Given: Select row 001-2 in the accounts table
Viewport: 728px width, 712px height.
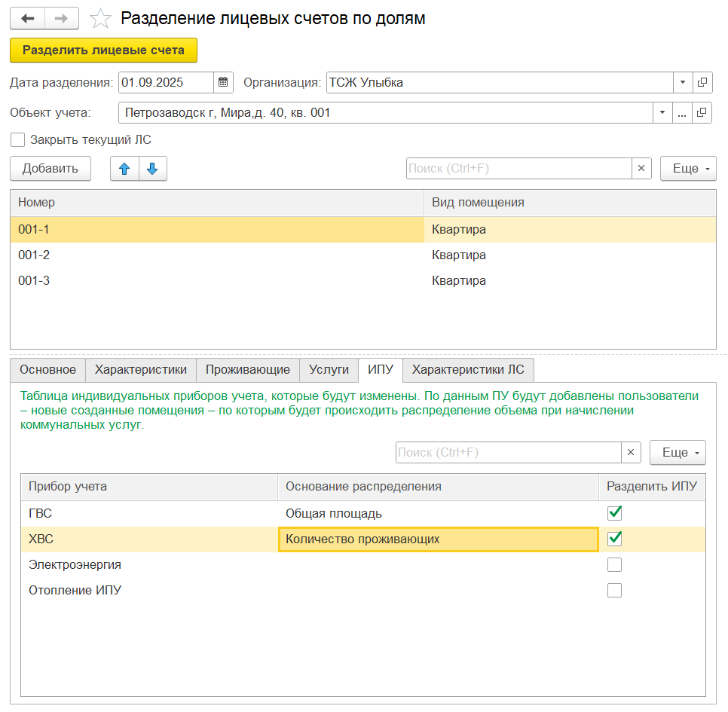Looking at the screenshot, I should point(217,255).
